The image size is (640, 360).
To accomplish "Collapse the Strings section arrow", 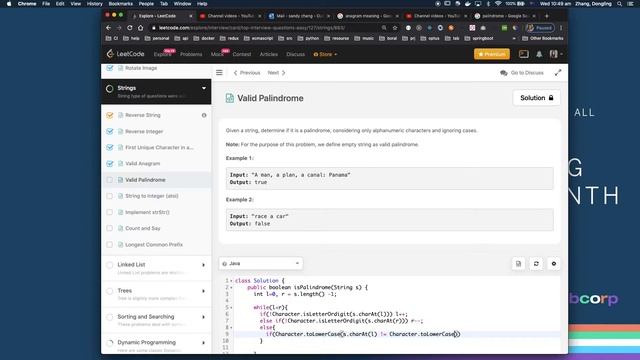I will (x=204, y=88).
